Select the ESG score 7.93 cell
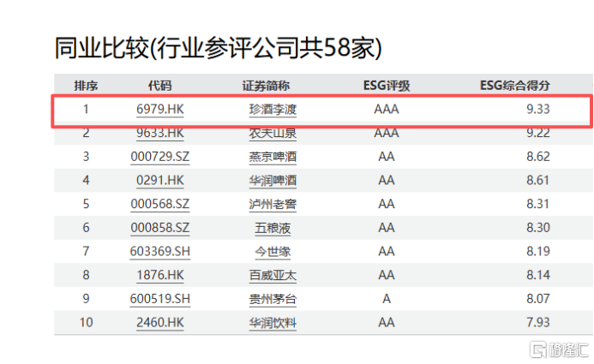Viewport: 594px width, 364px height. pos(538,322)
